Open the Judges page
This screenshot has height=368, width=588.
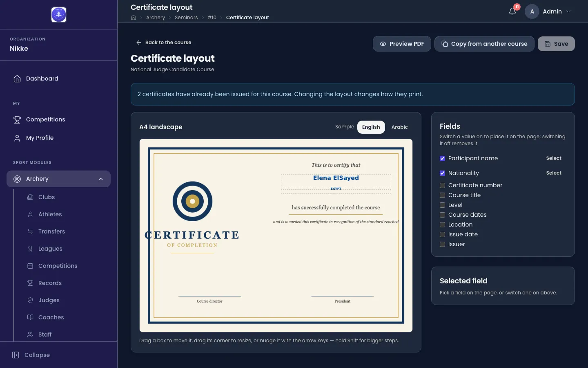65,300
